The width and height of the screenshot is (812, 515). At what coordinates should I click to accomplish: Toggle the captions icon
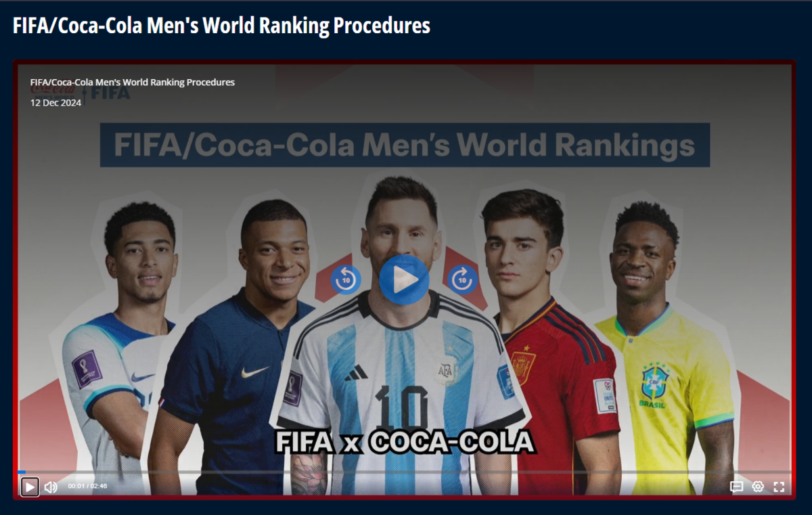(x=737, y=487)
